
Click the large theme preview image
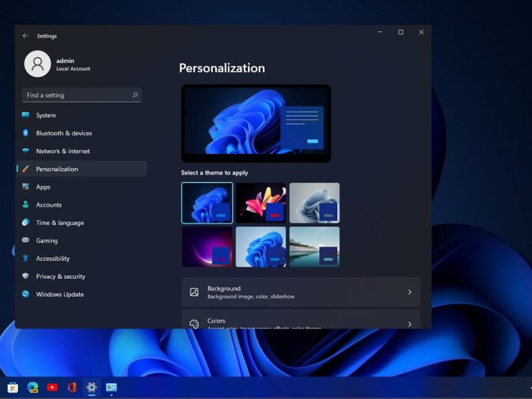coord(256,123)
